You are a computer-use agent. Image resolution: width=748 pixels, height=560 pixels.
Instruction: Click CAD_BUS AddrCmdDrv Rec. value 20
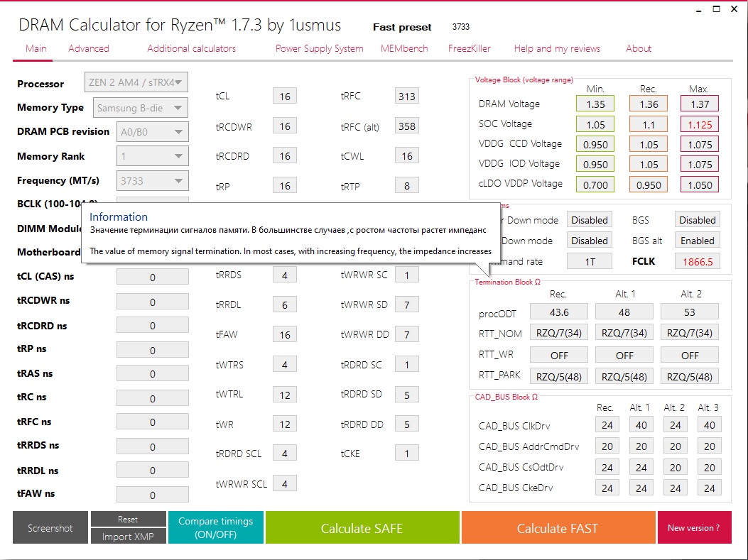[607, 446]
